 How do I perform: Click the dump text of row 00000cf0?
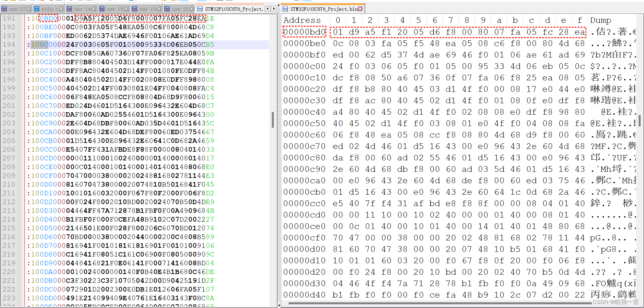pos(613,238)
